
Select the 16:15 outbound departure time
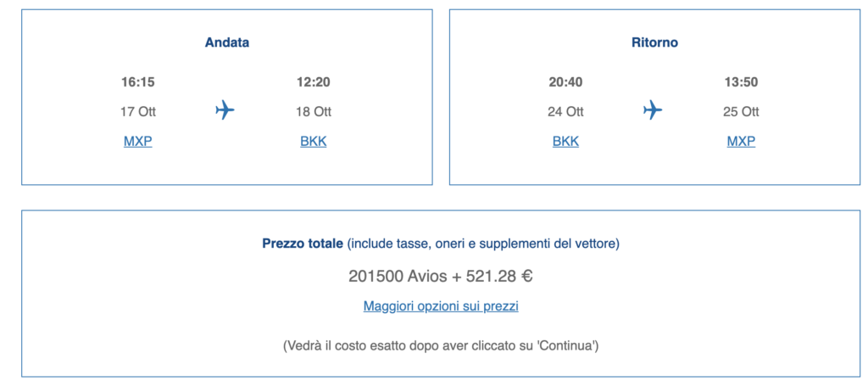coord(138,82)
